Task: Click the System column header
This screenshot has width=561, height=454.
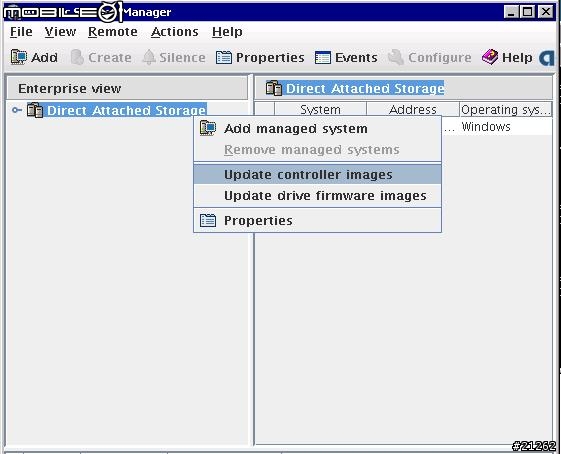Action: (320, 109)
